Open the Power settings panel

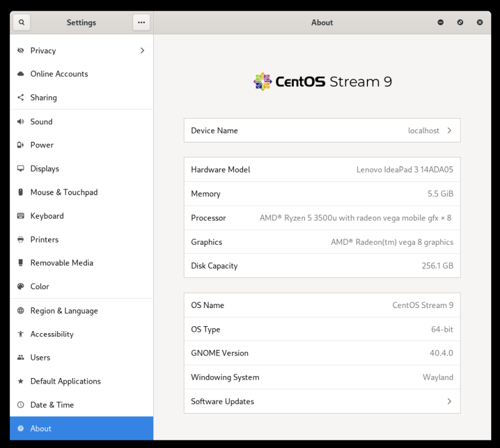pos(82,145)
